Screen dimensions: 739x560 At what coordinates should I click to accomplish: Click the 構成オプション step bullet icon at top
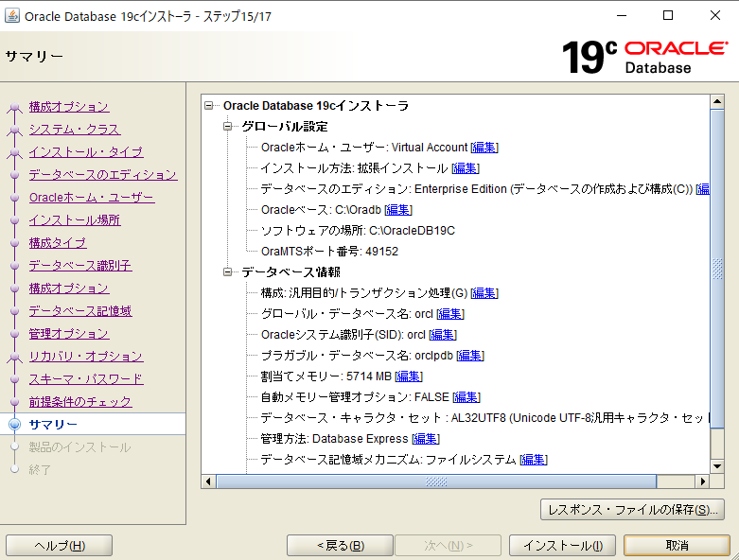pos(14,107)
